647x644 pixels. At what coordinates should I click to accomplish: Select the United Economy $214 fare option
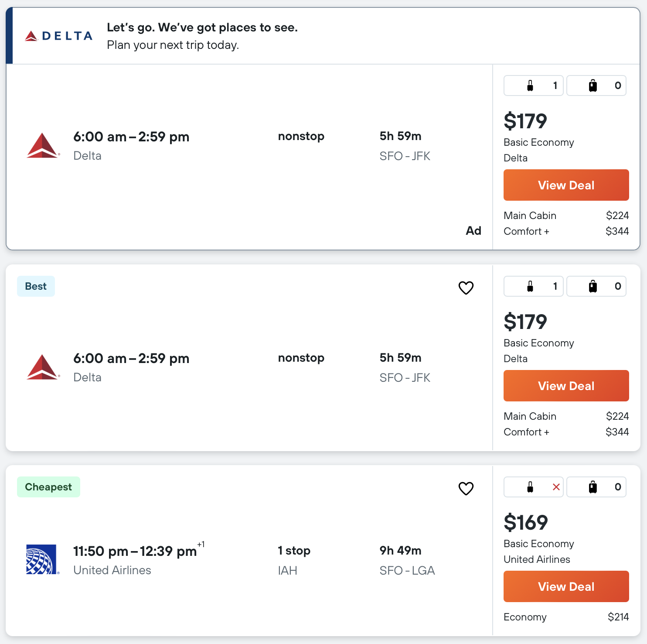point(566,617)
